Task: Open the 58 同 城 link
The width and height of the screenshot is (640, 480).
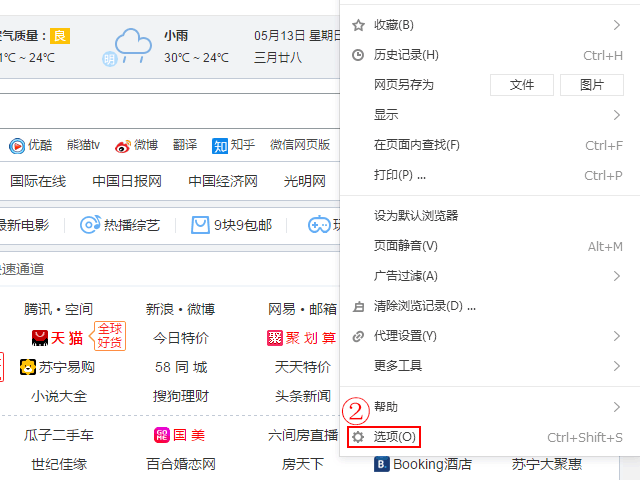Action: [x=181, y=367]
